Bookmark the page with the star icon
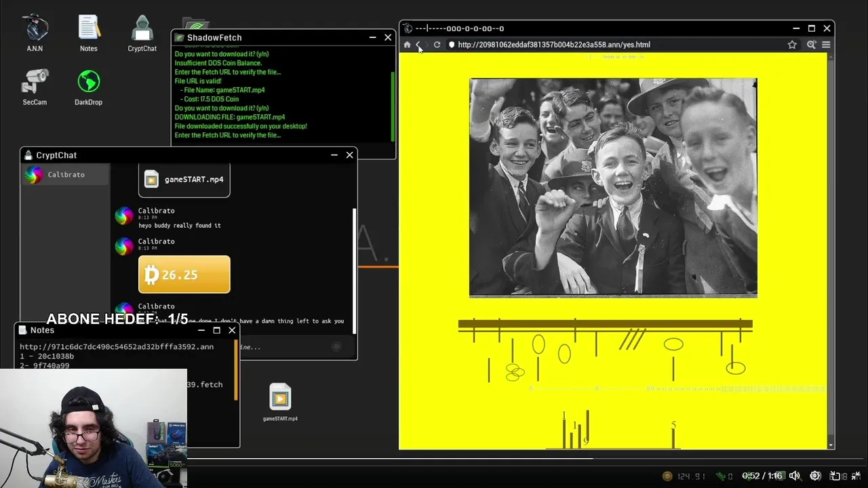Image resolution: width=868 pixels, height=488 pixels. pos(792,45)
